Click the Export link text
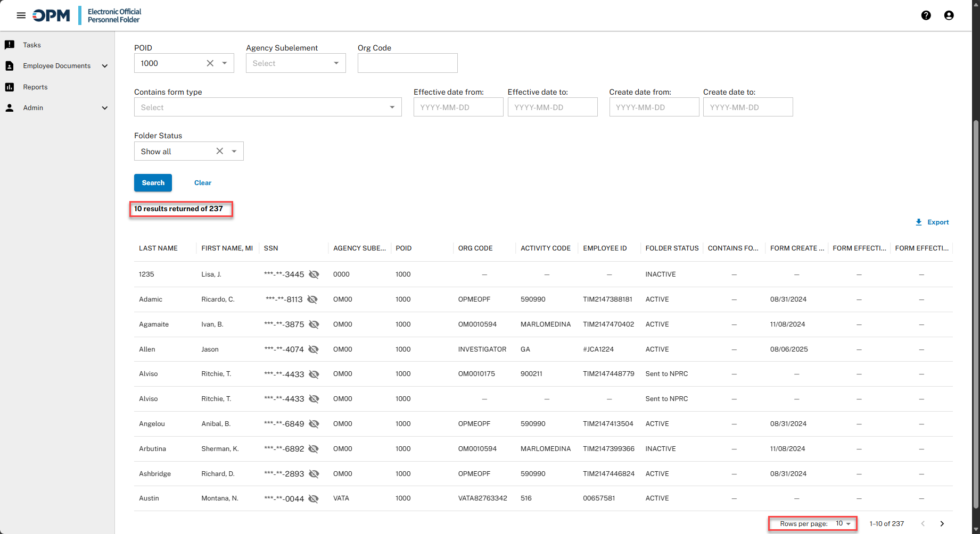Screen dimensions: 980x534 [938, 222]
